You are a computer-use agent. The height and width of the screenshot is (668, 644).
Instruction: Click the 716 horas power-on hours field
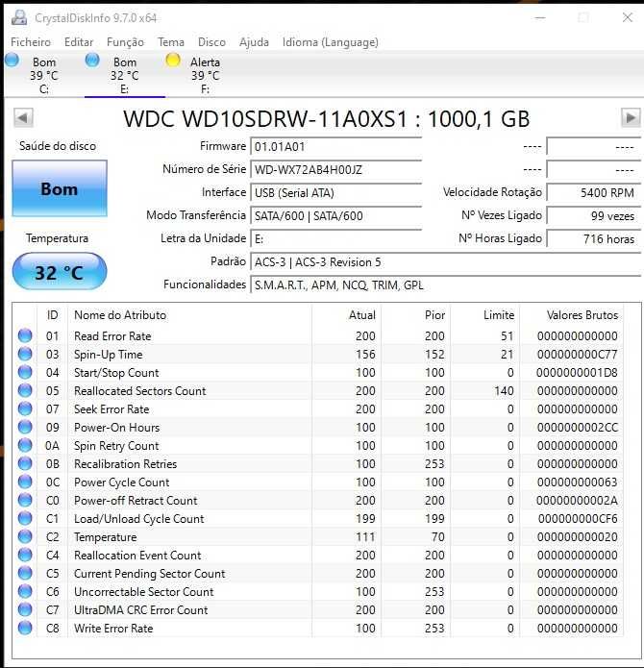(594, 239)
